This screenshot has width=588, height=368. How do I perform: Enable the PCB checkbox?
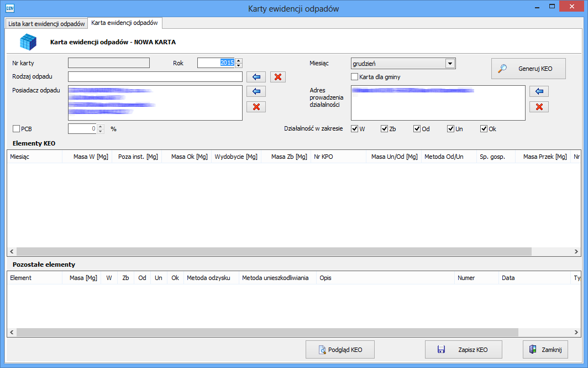(16, 129)
